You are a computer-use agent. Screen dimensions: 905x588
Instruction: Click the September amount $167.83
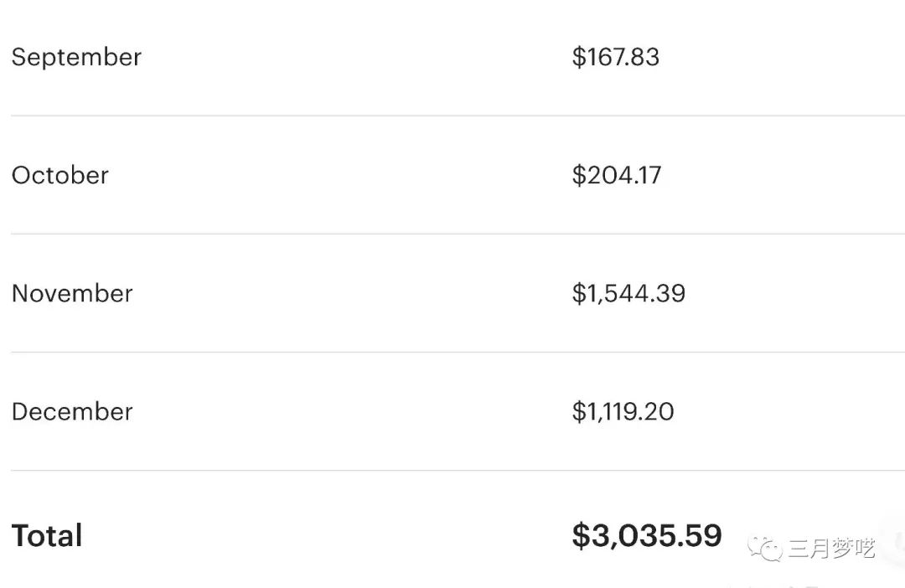click(616, 57)
